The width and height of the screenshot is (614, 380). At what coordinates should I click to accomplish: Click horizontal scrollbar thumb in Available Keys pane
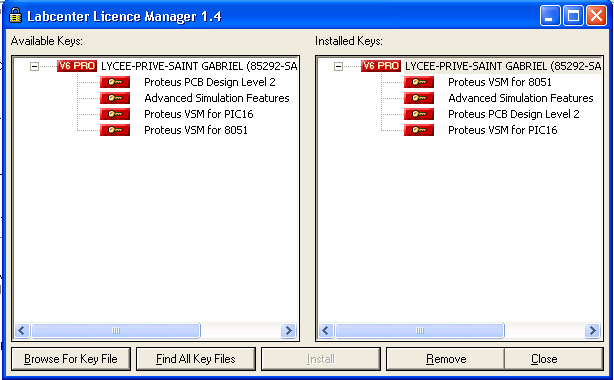(116, 331)
